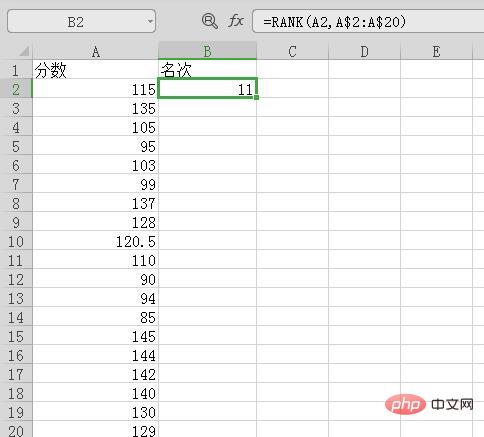Select column D header
Viewport: 484px width, 437px height.
pyautogui.click(x=364, y=51)
